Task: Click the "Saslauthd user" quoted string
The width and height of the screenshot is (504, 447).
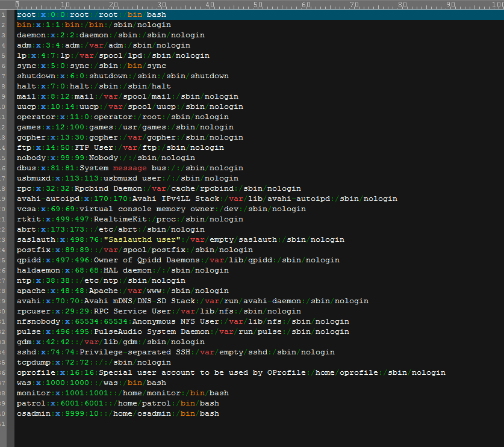Action: 142,240
